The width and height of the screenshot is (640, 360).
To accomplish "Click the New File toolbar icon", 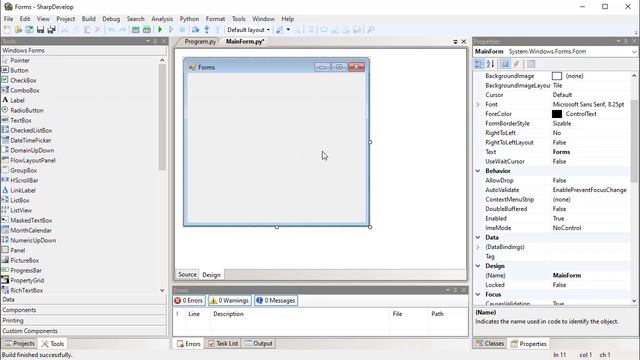I will pos(7,30).
